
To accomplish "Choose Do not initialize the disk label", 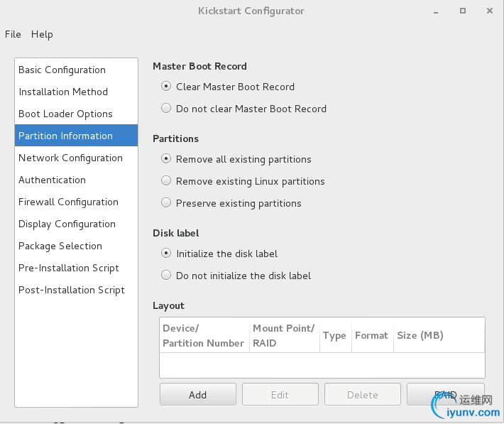I will pyautogui.click(x=166, y=276).
